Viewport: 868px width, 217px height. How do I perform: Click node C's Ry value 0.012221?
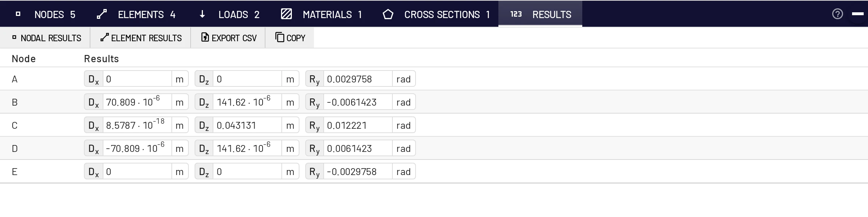pyautogui.click(x=358, y=125)
